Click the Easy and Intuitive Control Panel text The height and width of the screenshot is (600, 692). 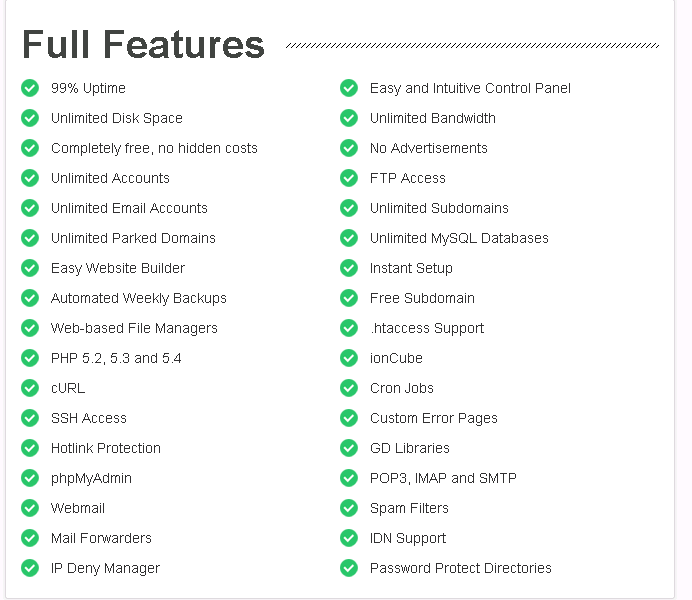coord(470,88)
